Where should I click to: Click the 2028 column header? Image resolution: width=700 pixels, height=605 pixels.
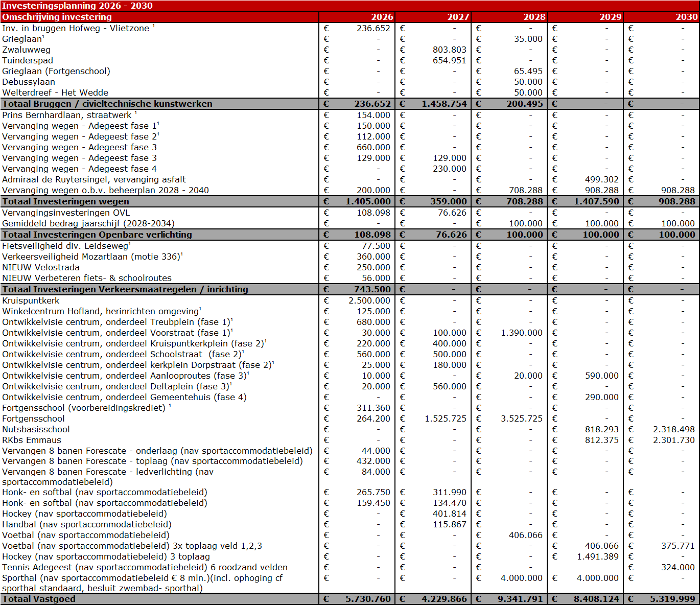[x=534, y=17]
